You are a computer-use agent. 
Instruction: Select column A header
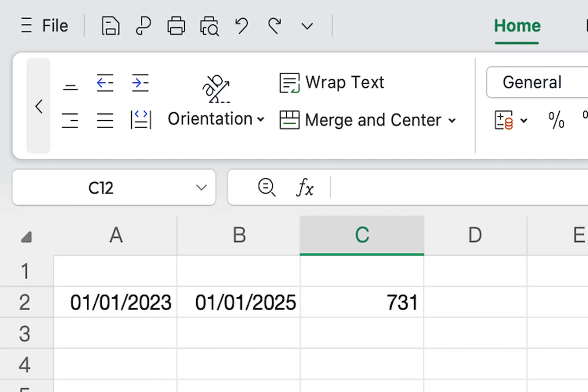pyautogui.click(x=115, y=235)
